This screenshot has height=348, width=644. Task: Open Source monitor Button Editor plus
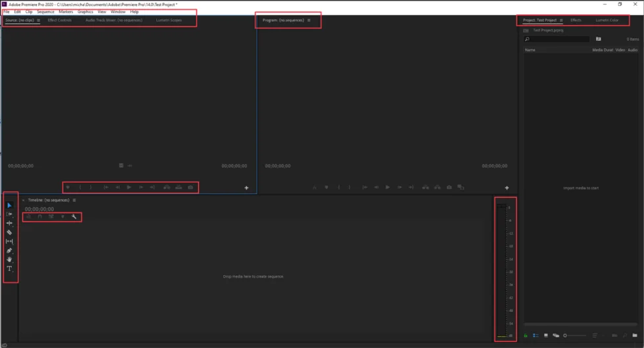click(246, 188)
